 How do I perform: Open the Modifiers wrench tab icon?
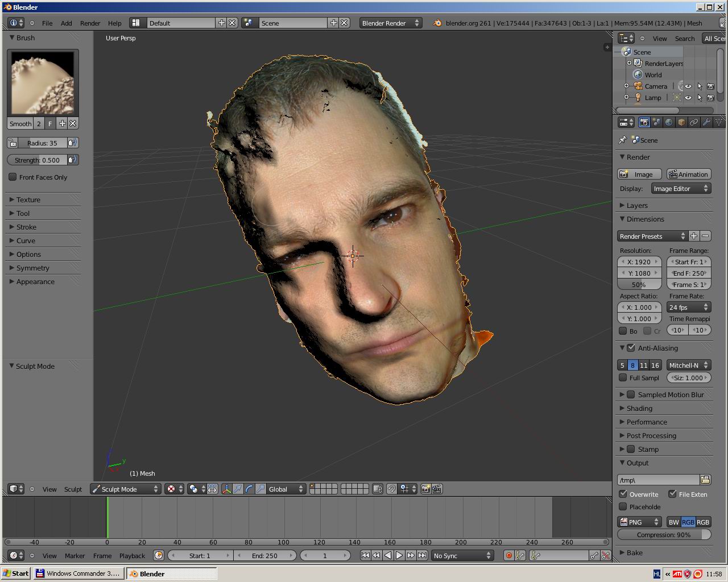click(706, 122)
